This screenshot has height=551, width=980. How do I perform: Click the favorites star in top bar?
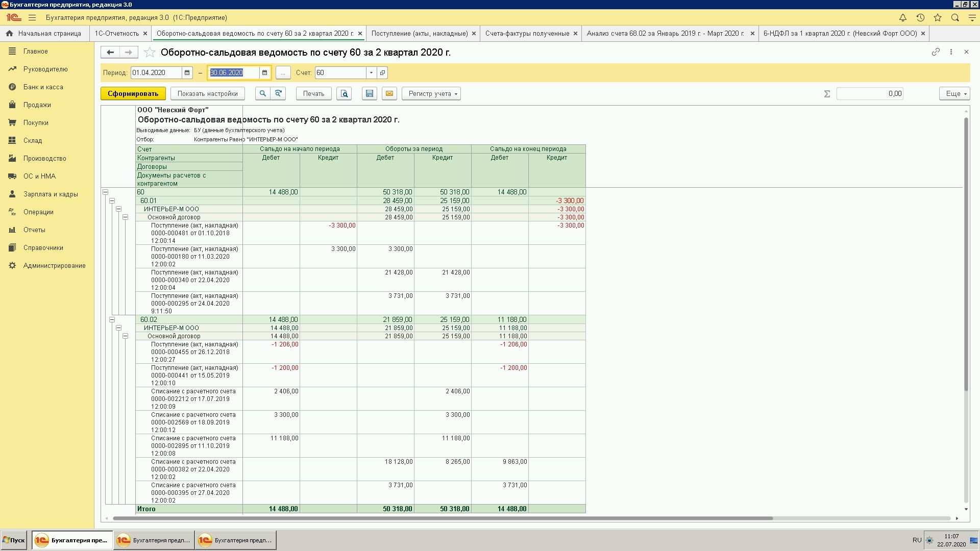[938, 17]
